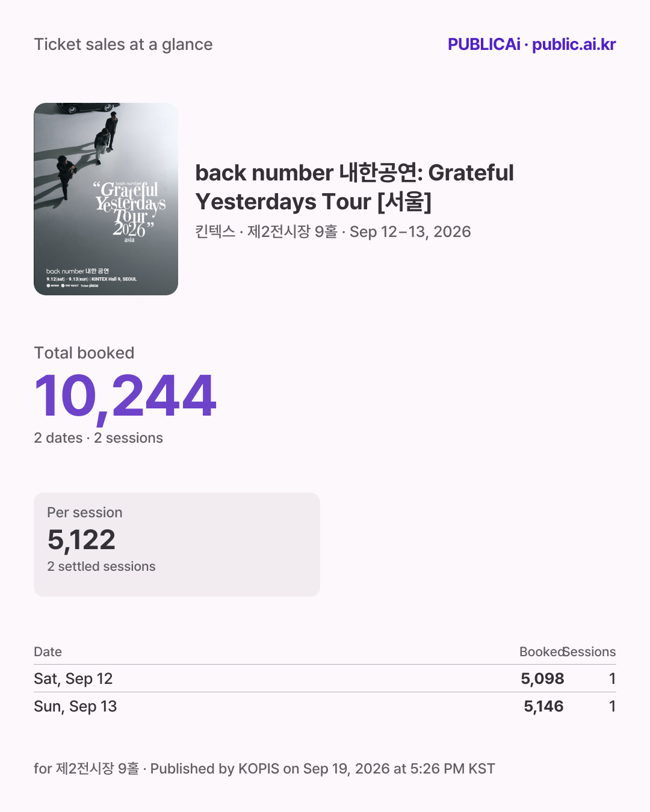Select the Per session summary card
The width and height of the screenshot is (650, 812).
click(177, 544)
